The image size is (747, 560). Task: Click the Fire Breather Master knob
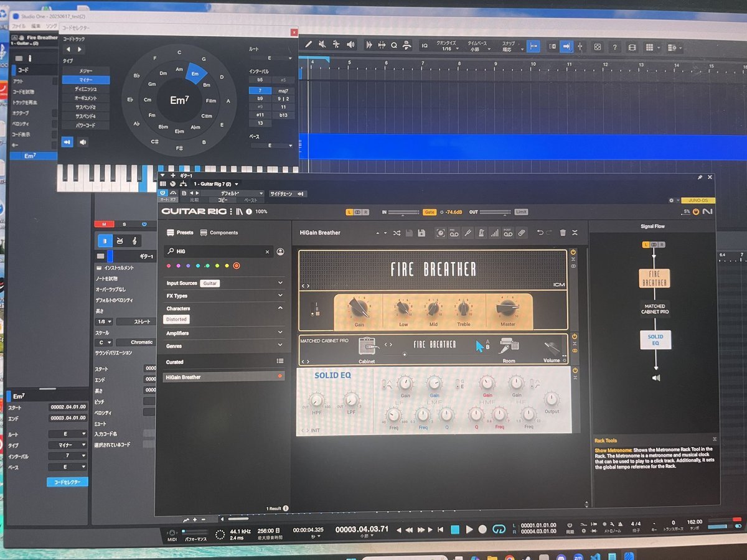[x=507, y=307]
